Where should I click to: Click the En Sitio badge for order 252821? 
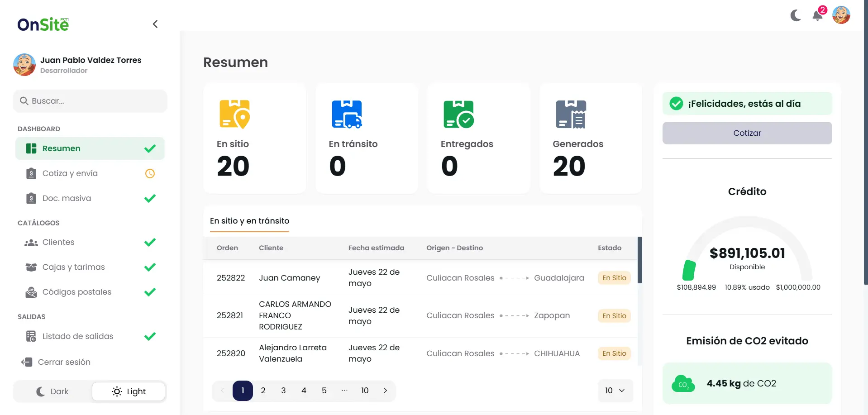pos(614,316)
